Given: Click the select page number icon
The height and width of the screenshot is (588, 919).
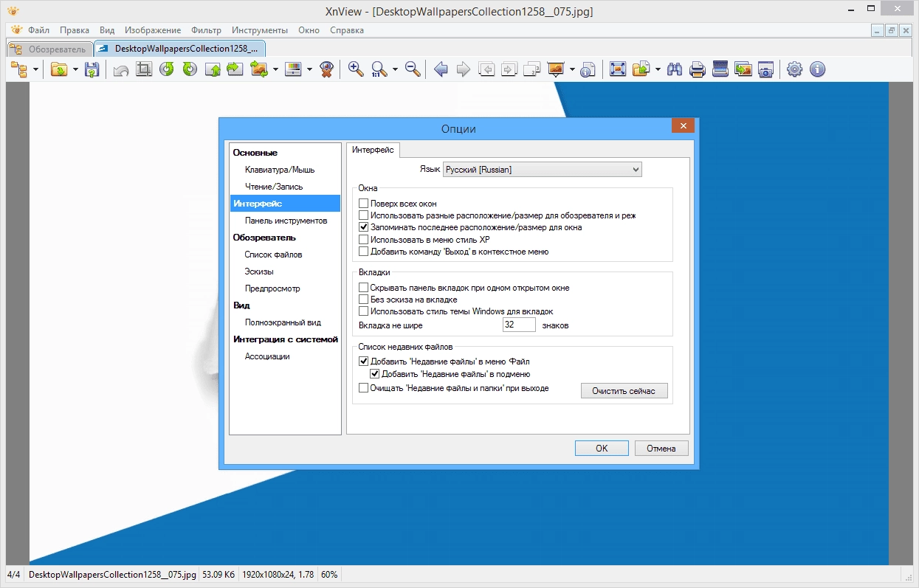Looking at the screenshot, I should [532, 69].
